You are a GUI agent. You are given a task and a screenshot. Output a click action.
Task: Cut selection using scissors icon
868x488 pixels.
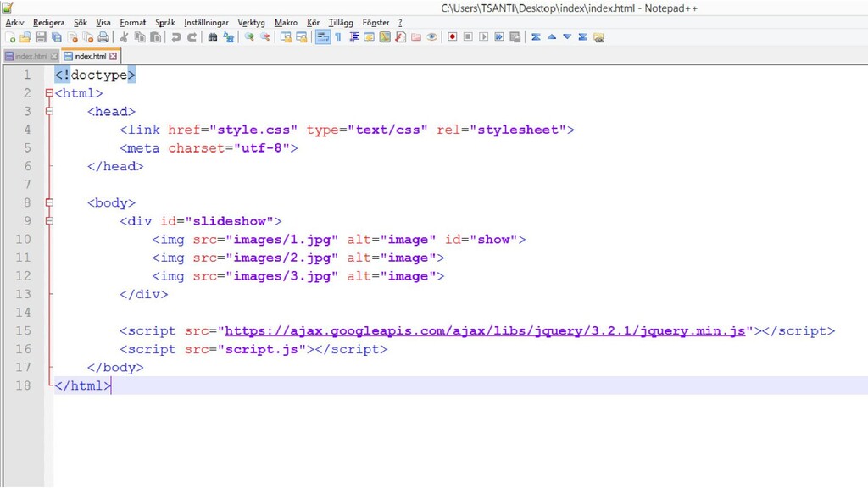(x=124, y=37)
